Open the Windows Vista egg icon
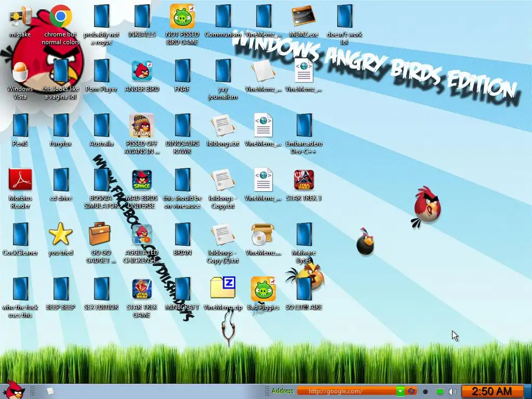Screen dimensions: 532x399 20,72
